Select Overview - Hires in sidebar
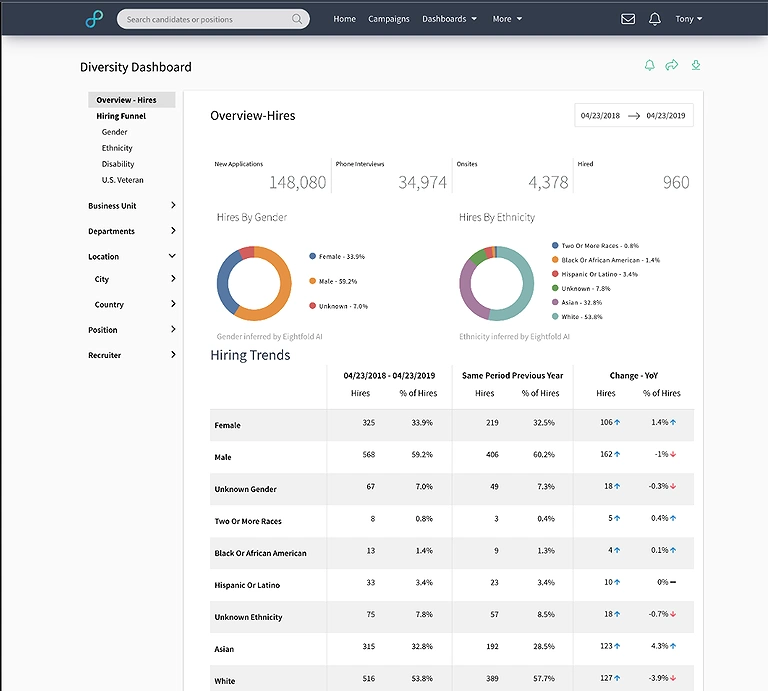 [x=131, y=100]
